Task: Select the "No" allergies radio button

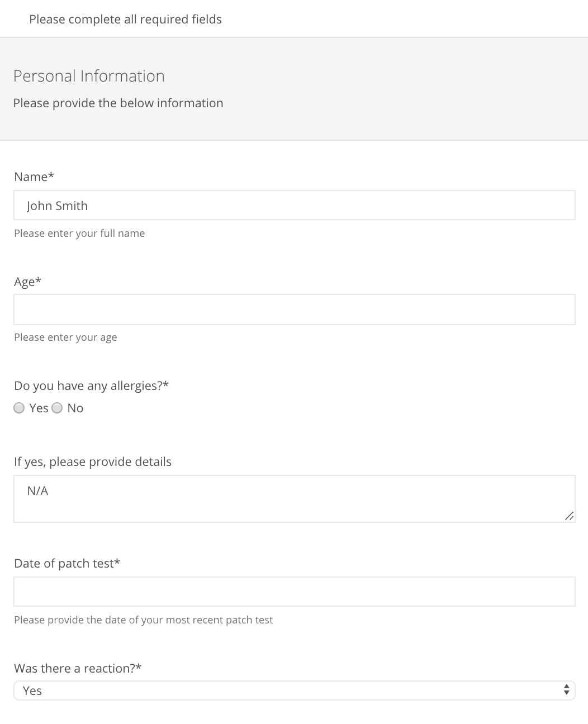Action: [x=56, y=408]
